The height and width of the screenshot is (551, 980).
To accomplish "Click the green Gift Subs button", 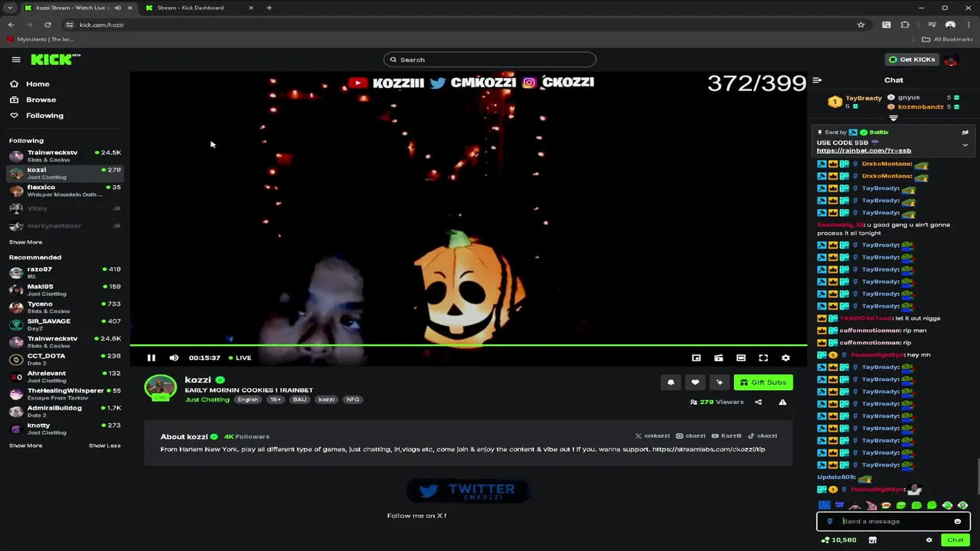I will 763,382.
